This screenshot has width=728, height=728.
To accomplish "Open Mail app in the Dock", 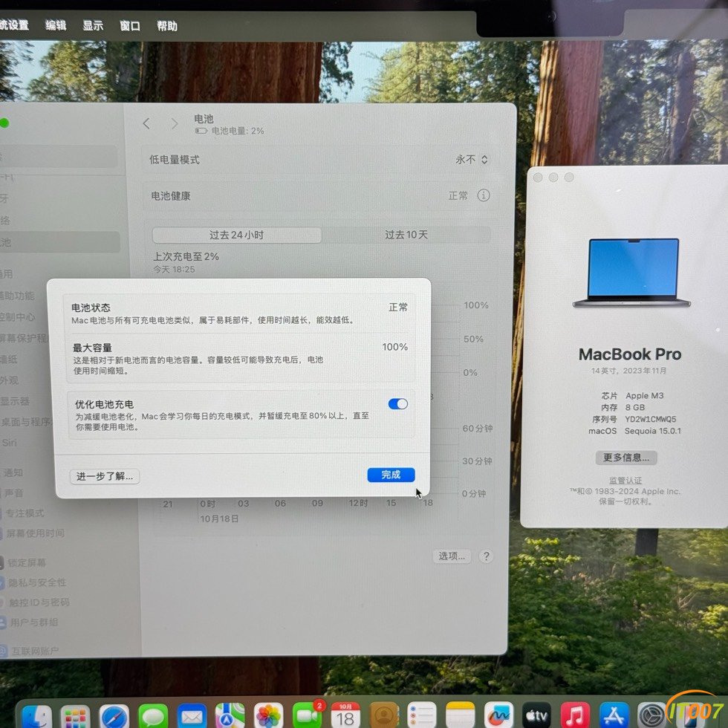I will tap(192, 717).
